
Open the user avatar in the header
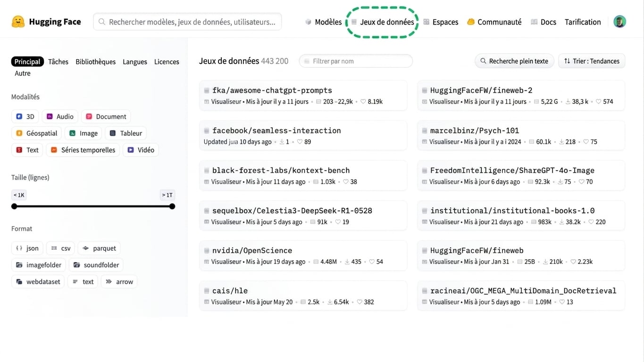[619, 22]
